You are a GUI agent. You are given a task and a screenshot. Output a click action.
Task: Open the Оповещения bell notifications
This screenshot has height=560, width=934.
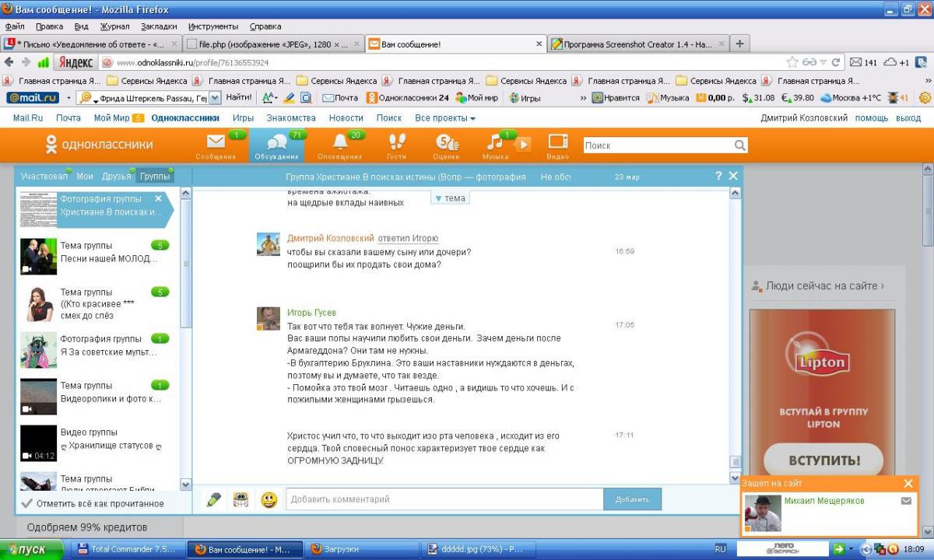click(x=339, y=143)
